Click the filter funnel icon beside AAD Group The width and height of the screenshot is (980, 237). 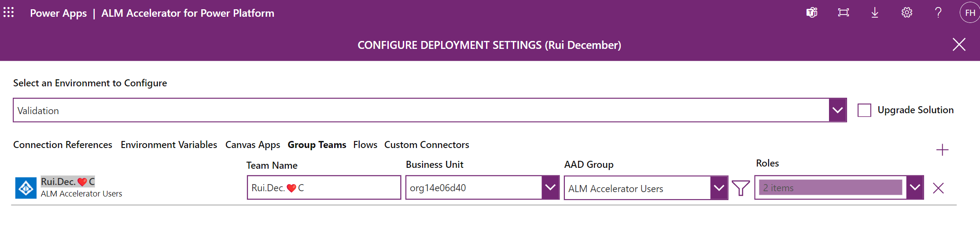pyautogui.click(x=741, y=188)
